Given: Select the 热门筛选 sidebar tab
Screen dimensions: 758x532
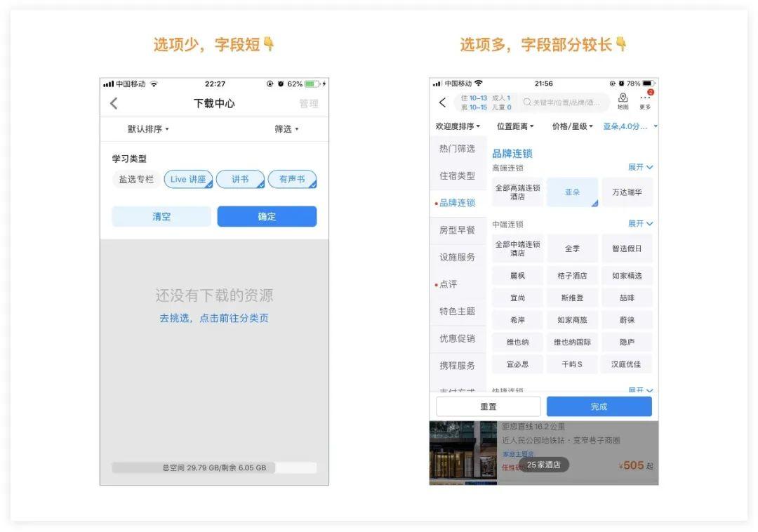Looking at the screenshot, I should pyautogui.click(x=458, y=149).
